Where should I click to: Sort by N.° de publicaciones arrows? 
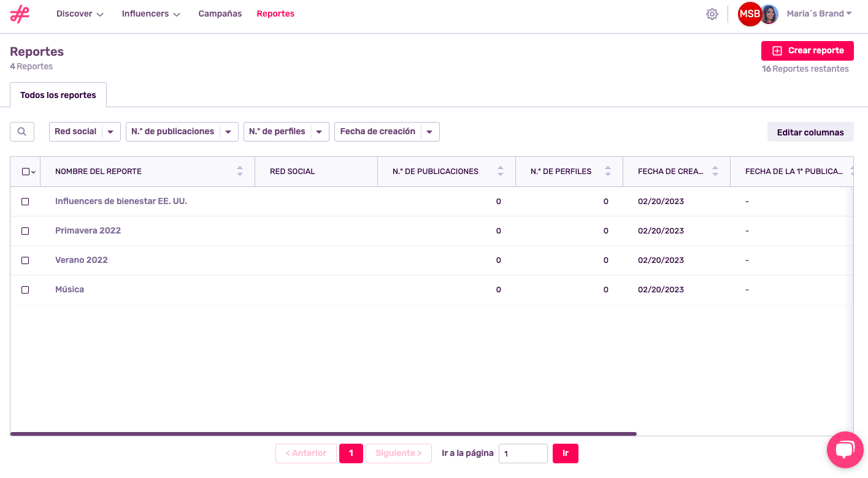click(x=501, y=172)
